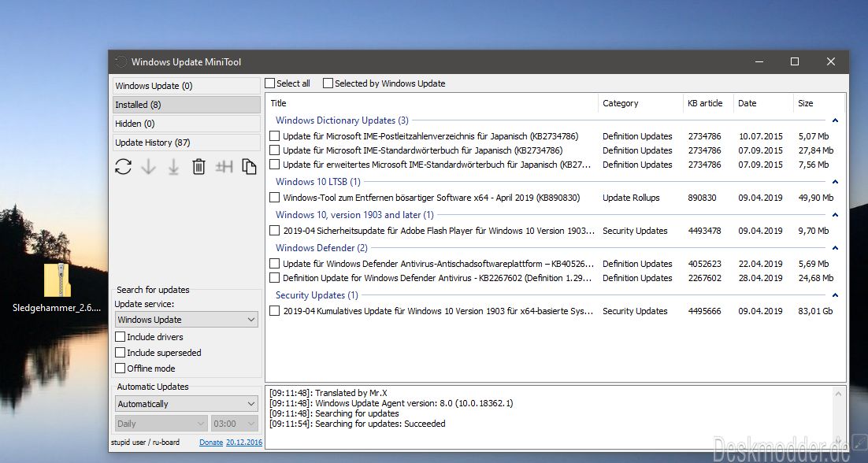Click the 'stupid user / ru-board' credit text

tap(145, 443)
